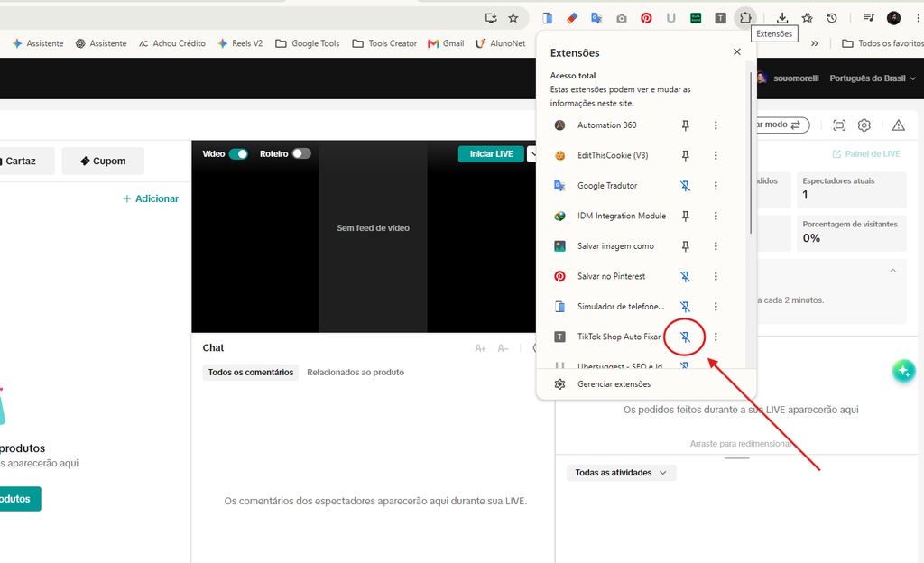
Task: Click the warning triangle icon
Action: 898,125
